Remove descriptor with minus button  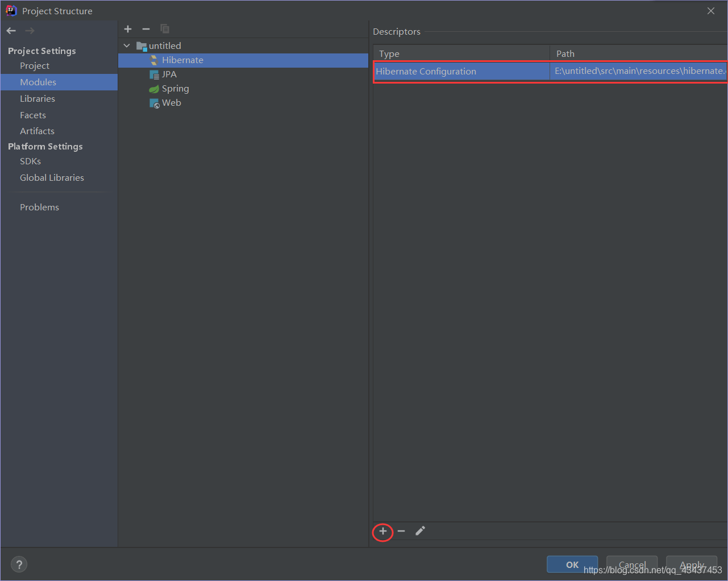coord(401,532)
